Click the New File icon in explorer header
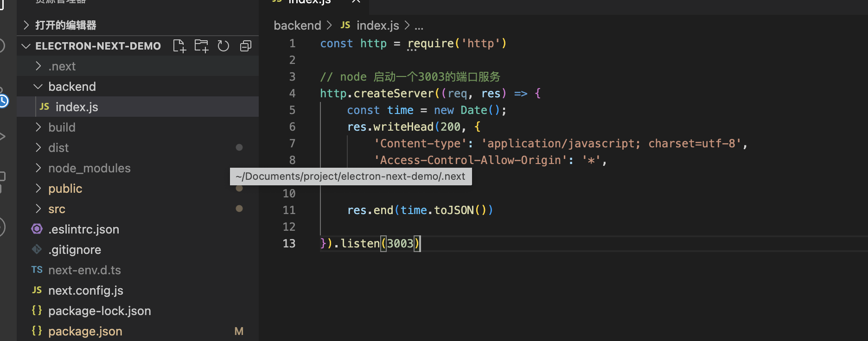The width and height of the screenshot is (868, 341). point(179,46)
